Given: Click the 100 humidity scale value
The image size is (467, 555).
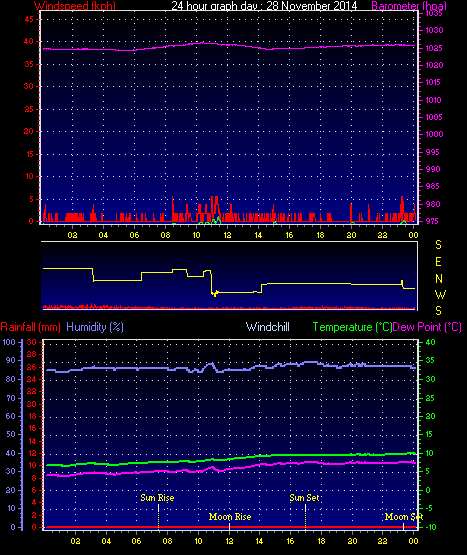Looking at the screenshot, I should click(x=9, y=342).
